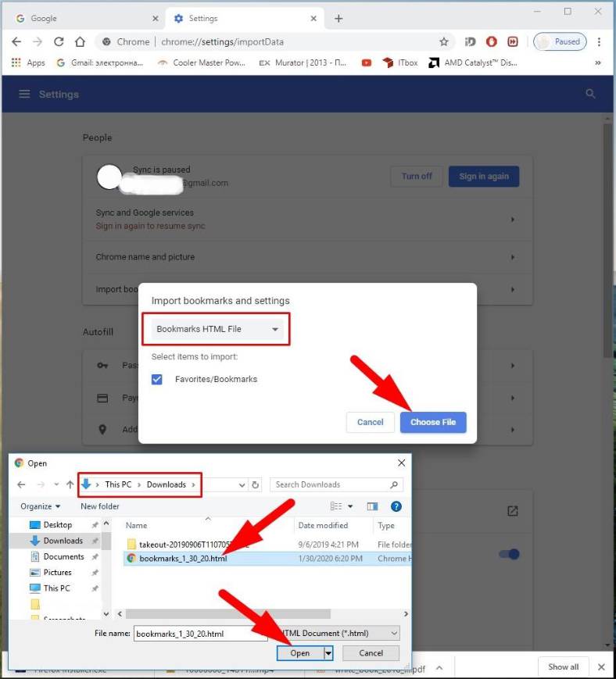The width and height of the screenshot is (616, 679).
Task: Go back in Open dialog
Action: (21, 484)
